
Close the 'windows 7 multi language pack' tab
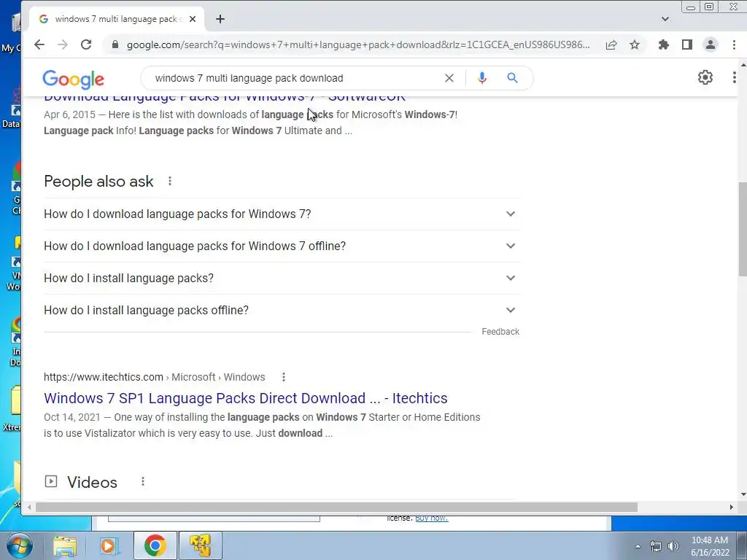(193, 19)
